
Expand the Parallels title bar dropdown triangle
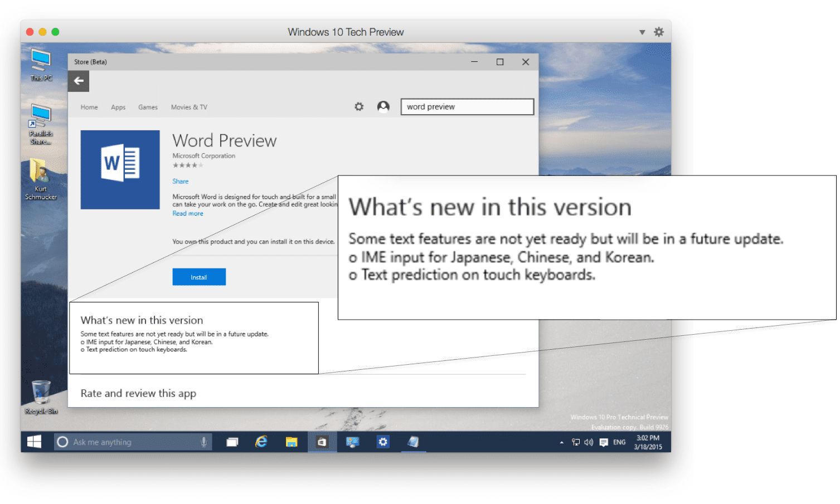(x=642, y=32)
